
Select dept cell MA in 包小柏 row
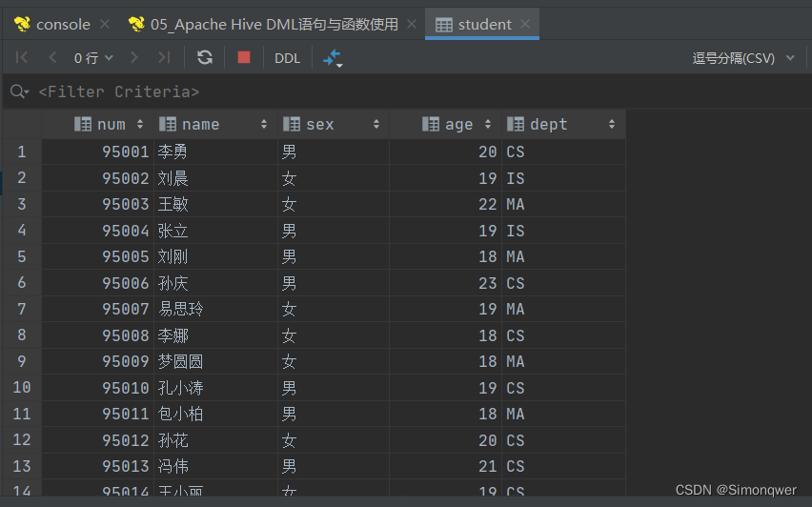[564, 414]
